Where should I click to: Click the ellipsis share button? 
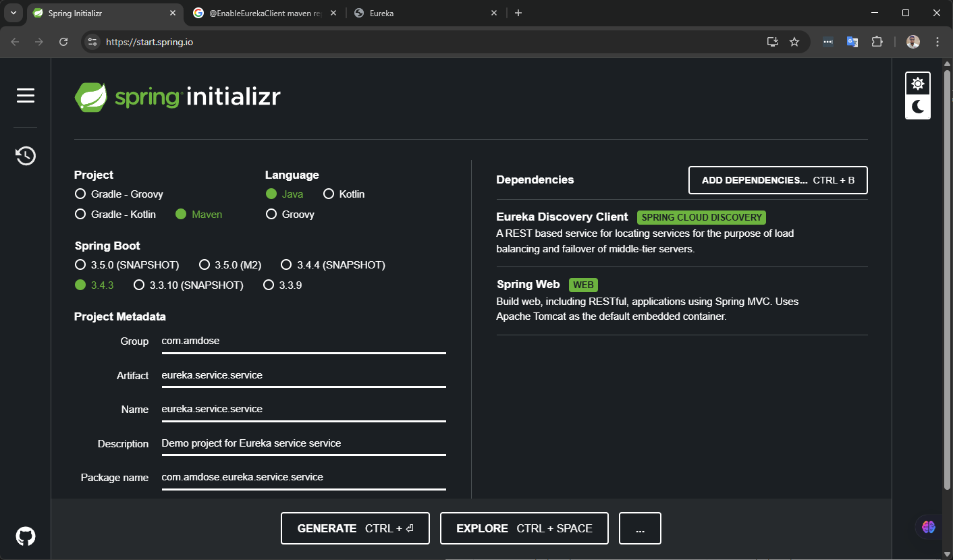coord(640,528)
